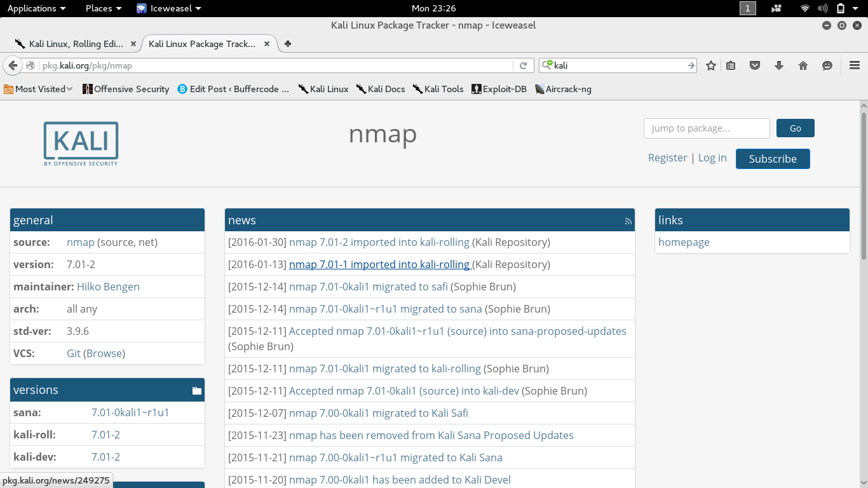
Task: Open kali-dev version 7.01-2 link
Action: click(105, 457)
